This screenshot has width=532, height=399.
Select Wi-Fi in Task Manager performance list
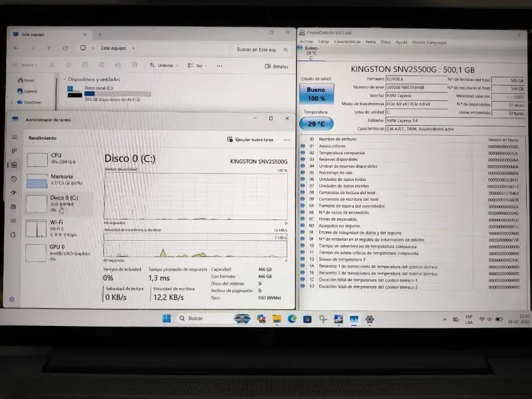[59, 228]
